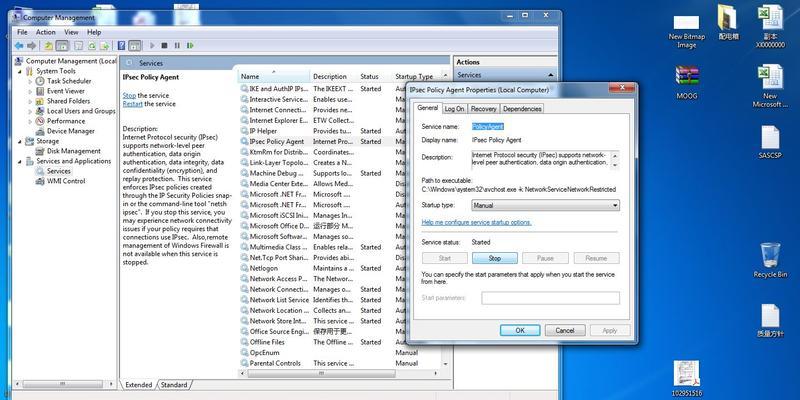This screenshot has width=800, height=400.
Task: Select Local Users and Groups node
Action: tap(81, 111)
